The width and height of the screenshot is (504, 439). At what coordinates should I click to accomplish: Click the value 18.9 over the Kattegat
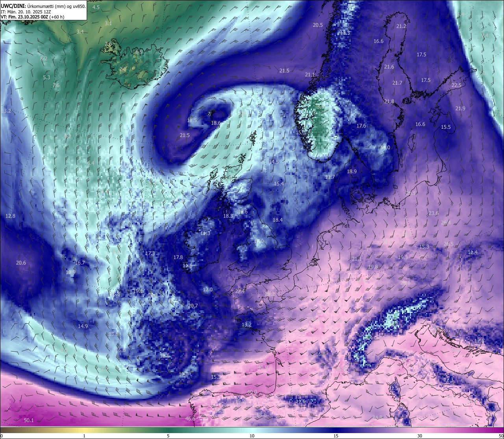352,172
